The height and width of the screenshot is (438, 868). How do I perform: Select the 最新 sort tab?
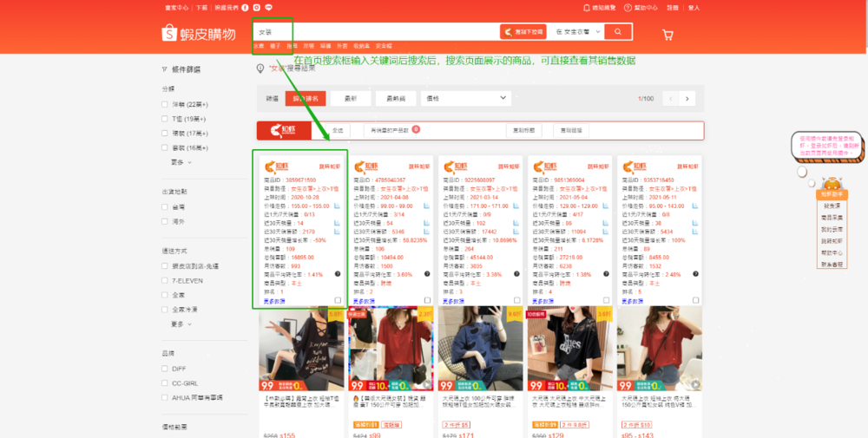[351, 98]
